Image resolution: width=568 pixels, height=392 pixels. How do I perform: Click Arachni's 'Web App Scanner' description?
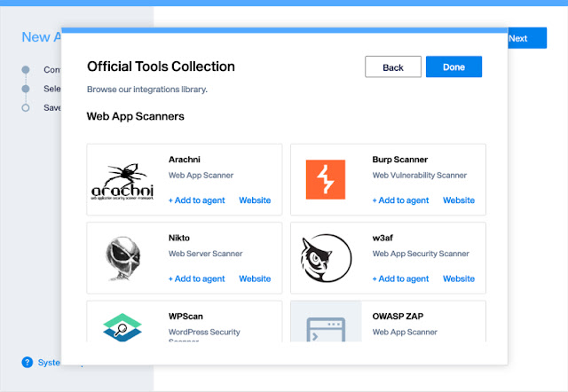201,176
